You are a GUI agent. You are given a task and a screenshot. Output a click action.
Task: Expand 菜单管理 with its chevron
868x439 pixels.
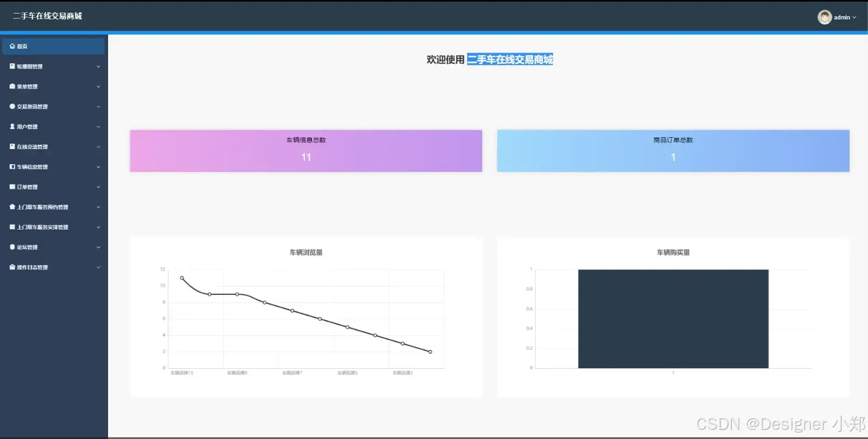click(x=98, y=86)
